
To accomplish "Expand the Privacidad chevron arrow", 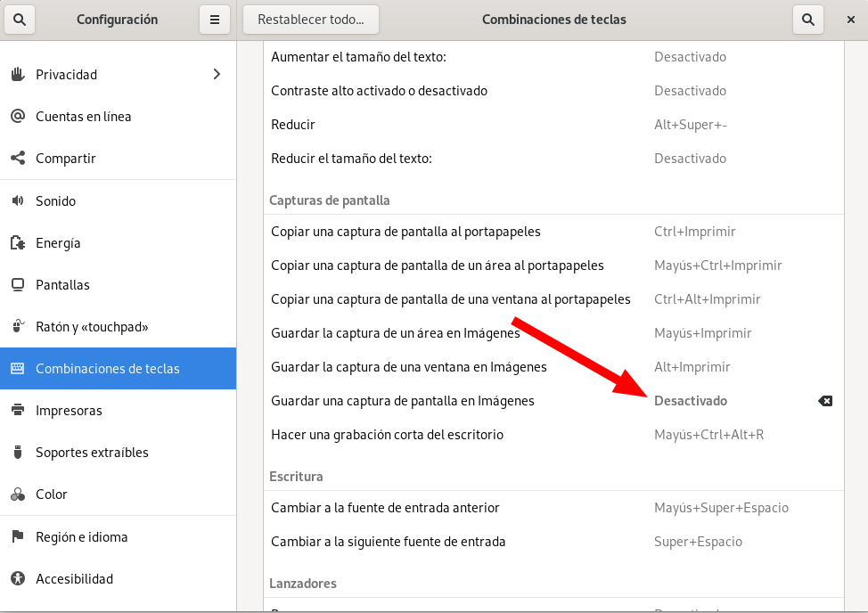I will point(217,75).
